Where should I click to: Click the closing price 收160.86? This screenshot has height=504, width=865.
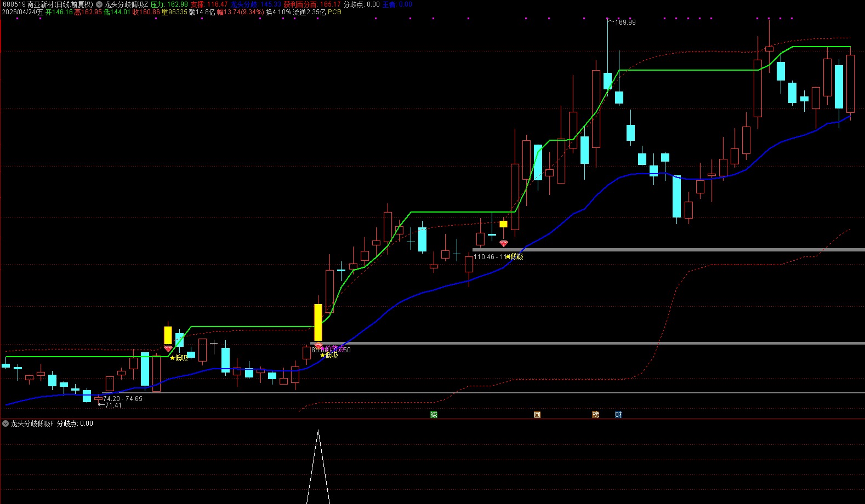point(146,12)
